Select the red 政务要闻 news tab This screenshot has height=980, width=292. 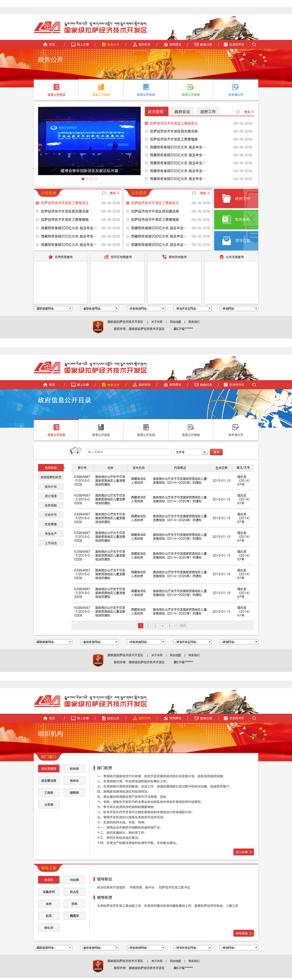(x=156, y=111)
